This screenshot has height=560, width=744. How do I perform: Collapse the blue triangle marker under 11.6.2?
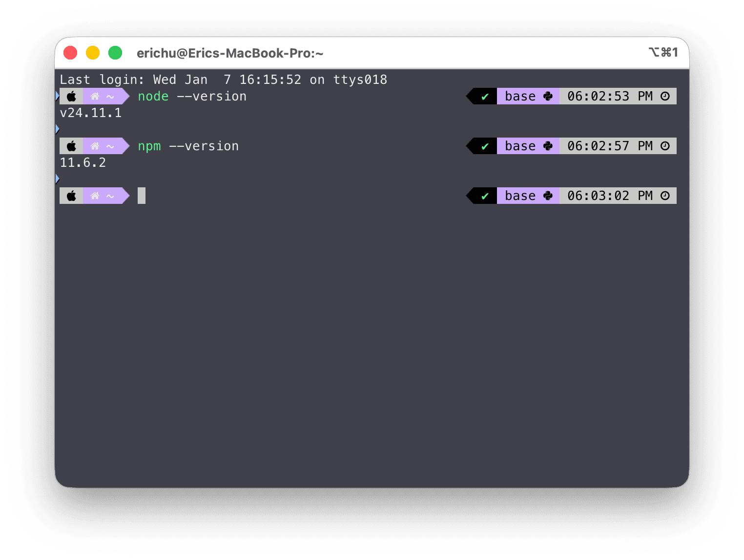pyautogui.click(x=58, y=179)
